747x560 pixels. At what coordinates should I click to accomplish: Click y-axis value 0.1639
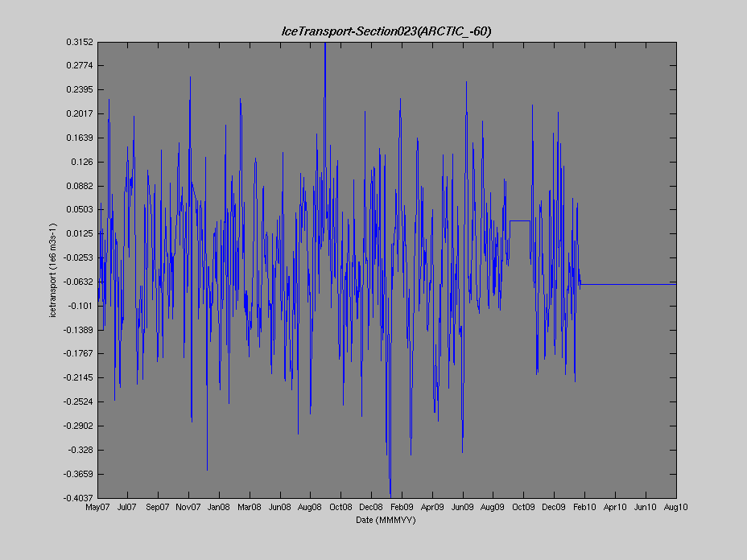[x=80, y=138]
